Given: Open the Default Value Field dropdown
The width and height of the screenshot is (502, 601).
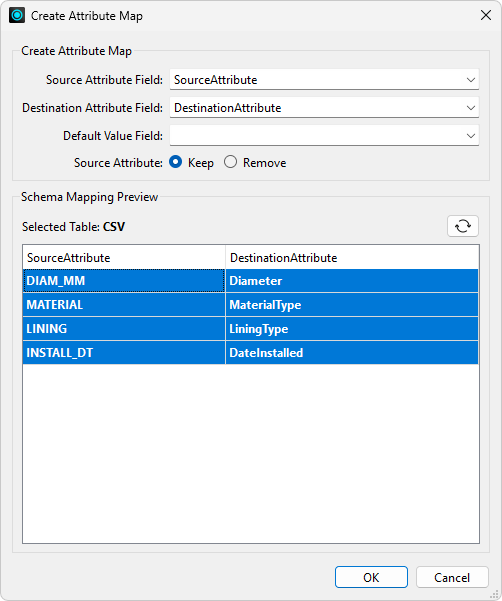Looking at the screenshot, I should click(324, 135).
